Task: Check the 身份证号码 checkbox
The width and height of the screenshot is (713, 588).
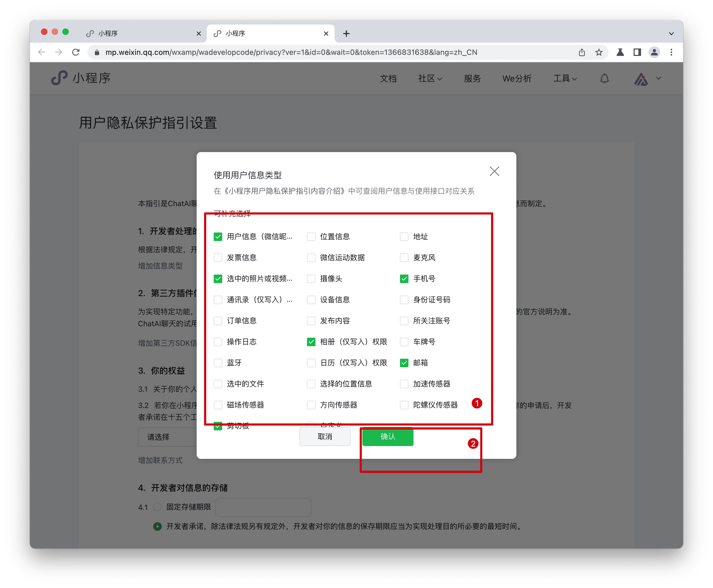Action: (x=404, y=300)
